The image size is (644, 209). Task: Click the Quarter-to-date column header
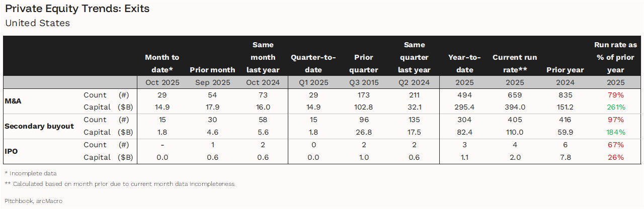tap(313, 63)
